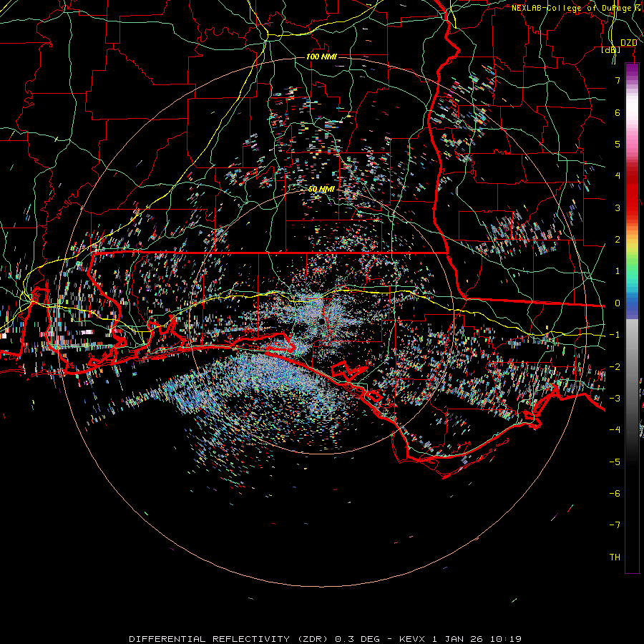Click the "[dB]" unit label
Screen dimensions: 644x644
(611, 49)
